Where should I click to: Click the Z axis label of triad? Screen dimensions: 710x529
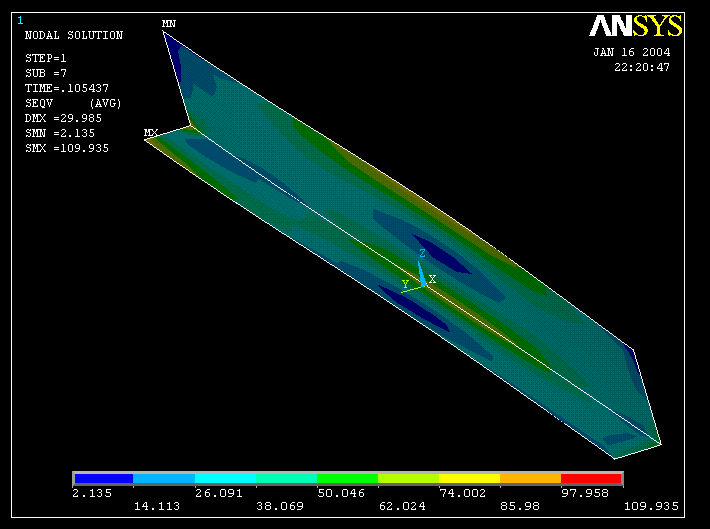coord(422,253)
